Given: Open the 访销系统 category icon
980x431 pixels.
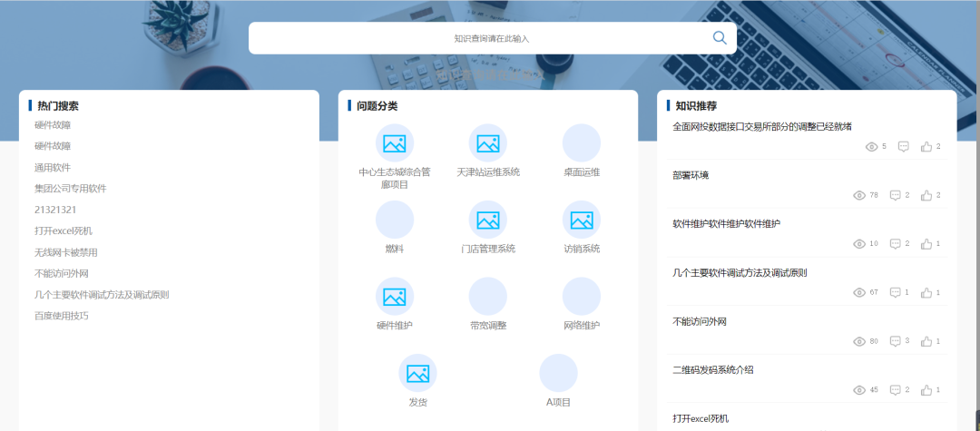Looking at the screenshot, I should click(x=582, y=220).
